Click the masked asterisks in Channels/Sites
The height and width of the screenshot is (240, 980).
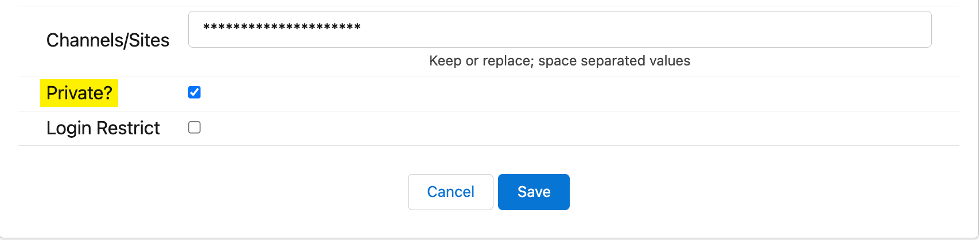[x=282, y=28]
